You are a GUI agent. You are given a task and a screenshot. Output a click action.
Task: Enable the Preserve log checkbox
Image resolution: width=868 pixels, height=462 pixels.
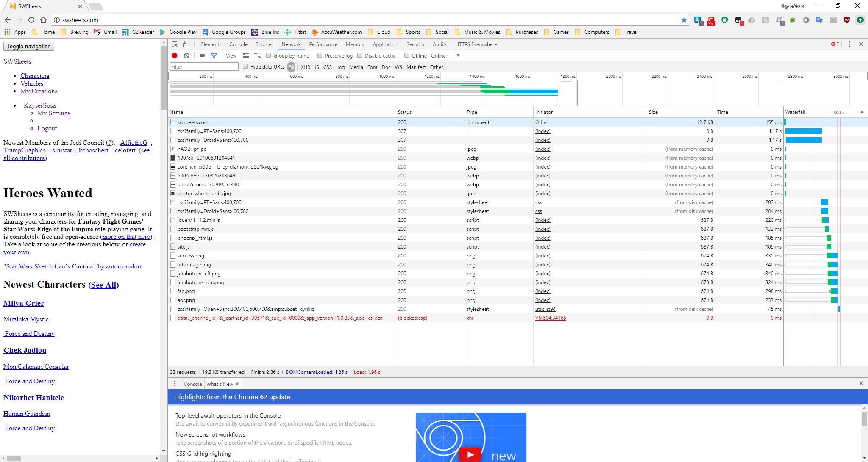[x=320, y=55]
